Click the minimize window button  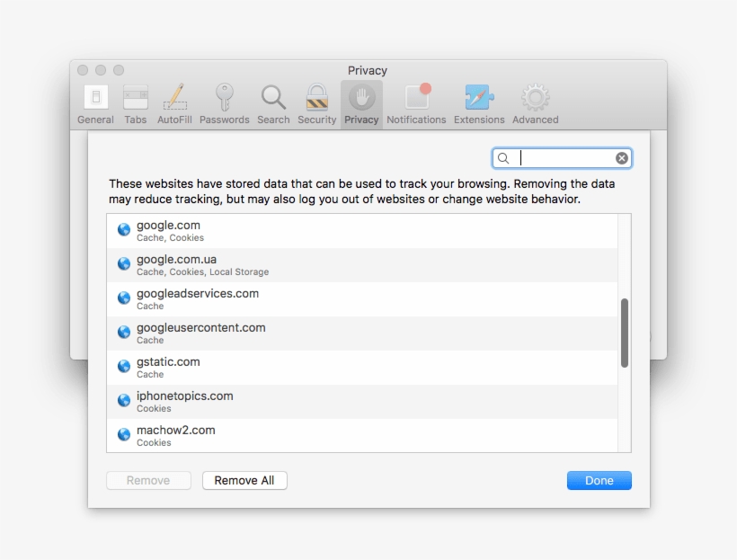coord(101,70)
